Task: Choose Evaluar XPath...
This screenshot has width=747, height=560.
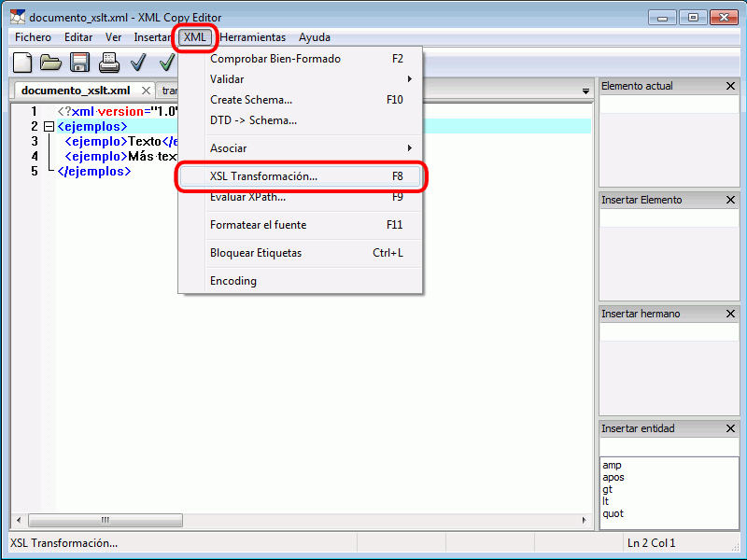Action: pyautogui.click(x=301, y=197)
